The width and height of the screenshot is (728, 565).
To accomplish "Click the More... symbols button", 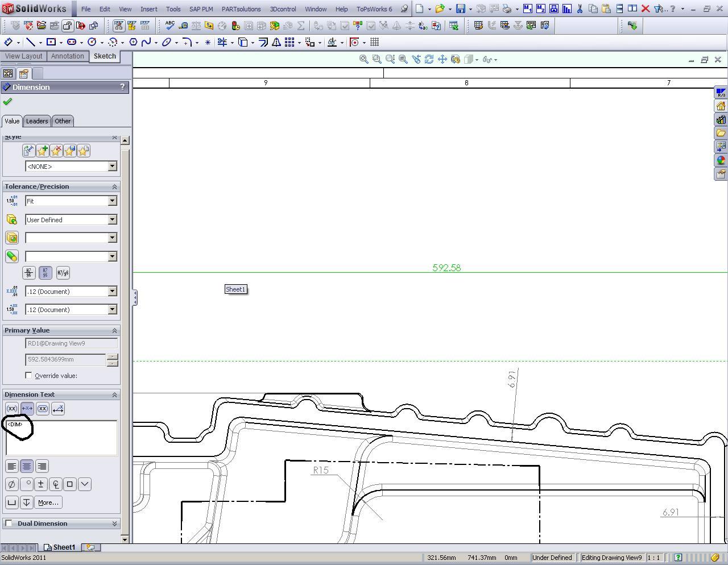I will click(x=48, y=502).
